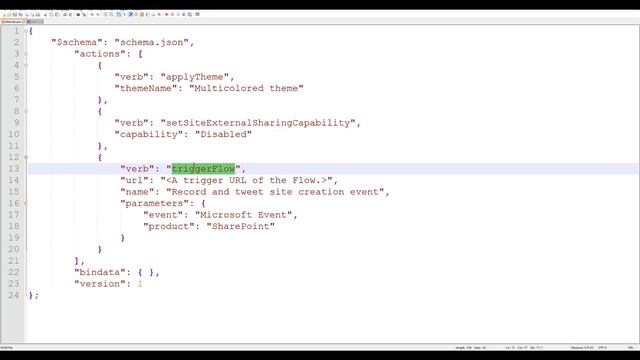This screenshot has width=640, height=360.
Task: Create a new file from toolbar
Action: click(x=4, y=14)
